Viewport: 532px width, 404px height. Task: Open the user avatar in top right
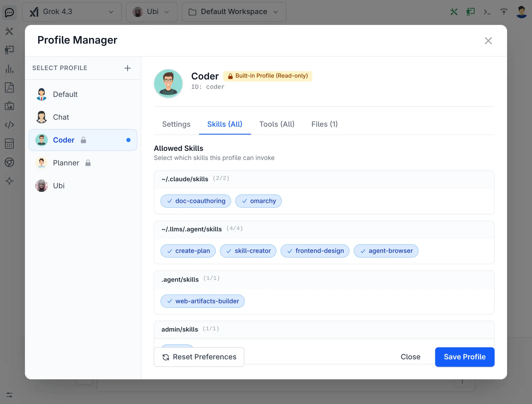521,12
